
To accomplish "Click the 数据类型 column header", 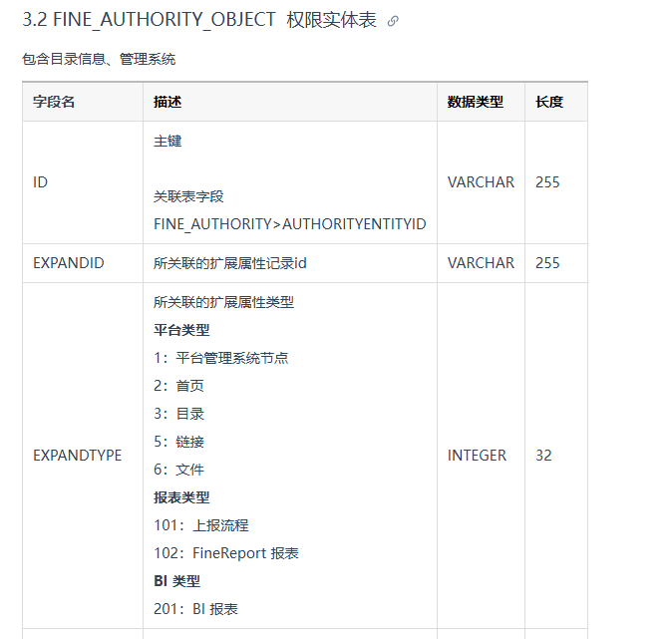I will click(x=476, y=102).
